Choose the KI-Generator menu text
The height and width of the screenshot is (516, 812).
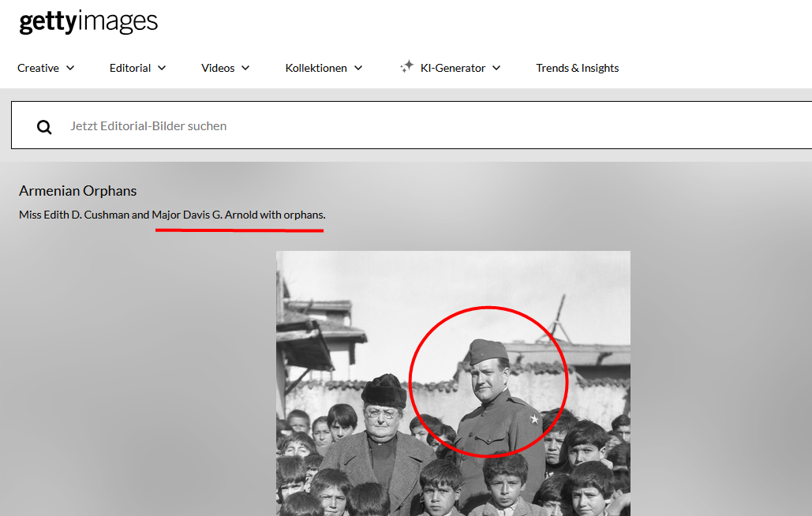[453, 68]
